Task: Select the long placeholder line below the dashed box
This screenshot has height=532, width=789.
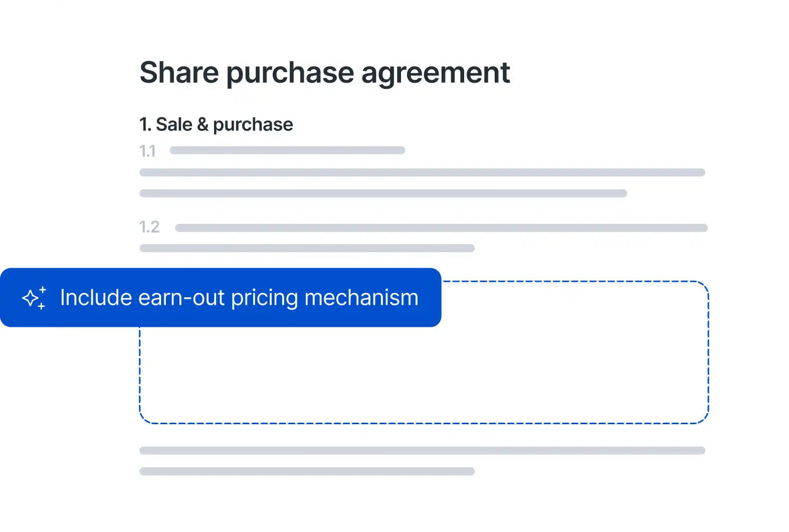Action: (x=422, y=451)
